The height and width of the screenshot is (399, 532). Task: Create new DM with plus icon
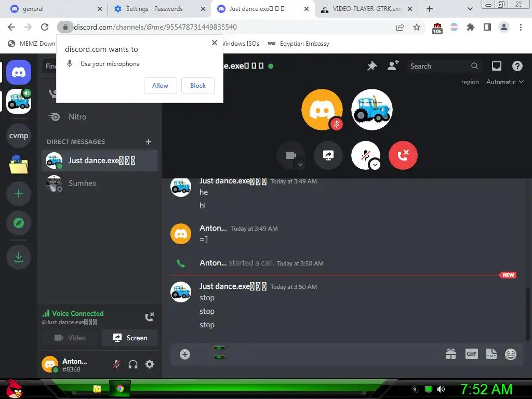coord(148,141)
